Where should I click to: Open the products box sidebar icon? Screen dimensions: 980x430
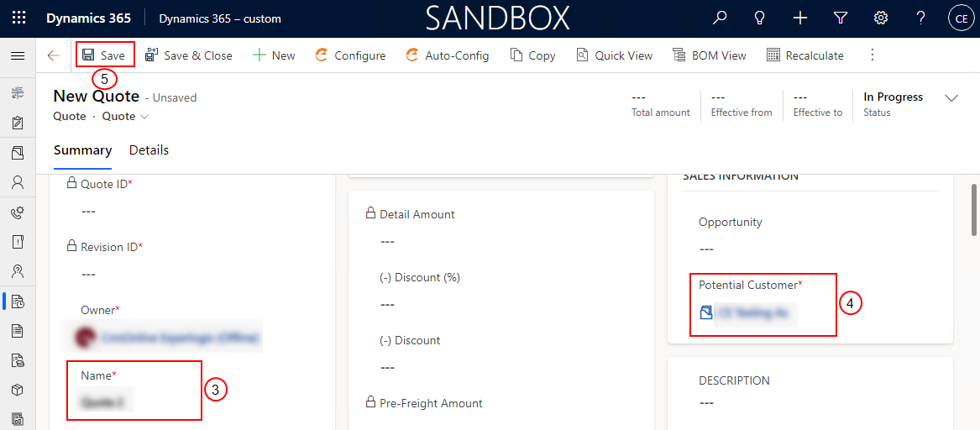coord(18,390)
